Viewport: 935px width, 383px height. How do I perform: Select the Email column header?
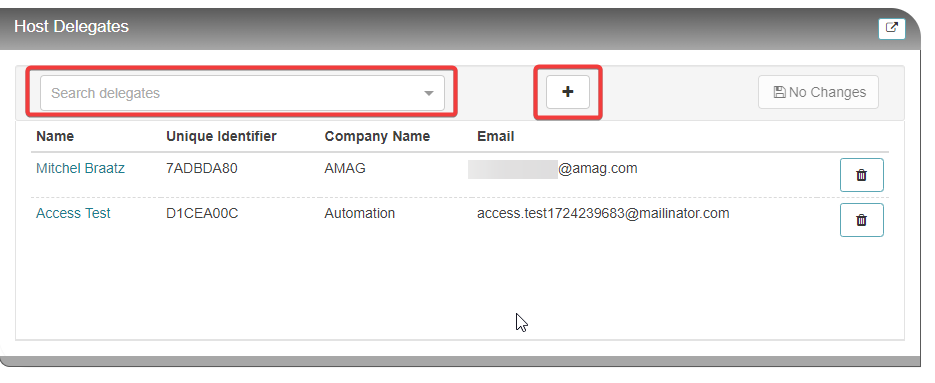point(496,136)
